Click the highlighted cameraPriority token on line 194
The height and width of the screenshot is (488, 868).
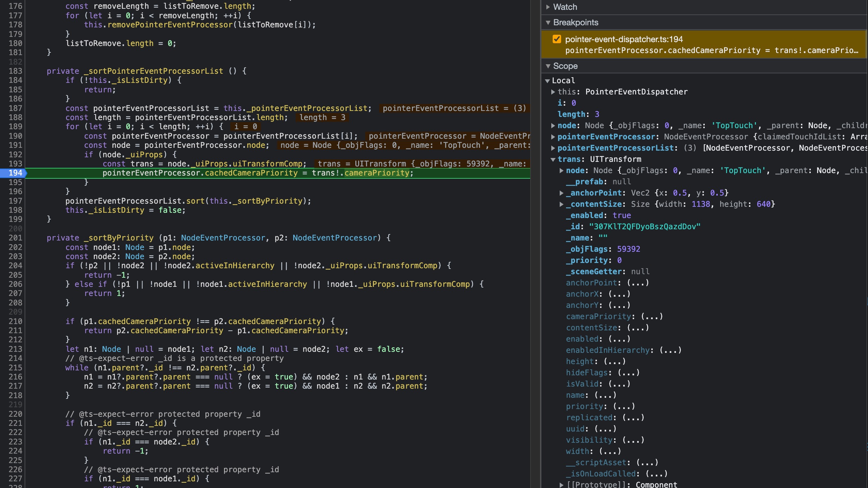tap(376, 173)
